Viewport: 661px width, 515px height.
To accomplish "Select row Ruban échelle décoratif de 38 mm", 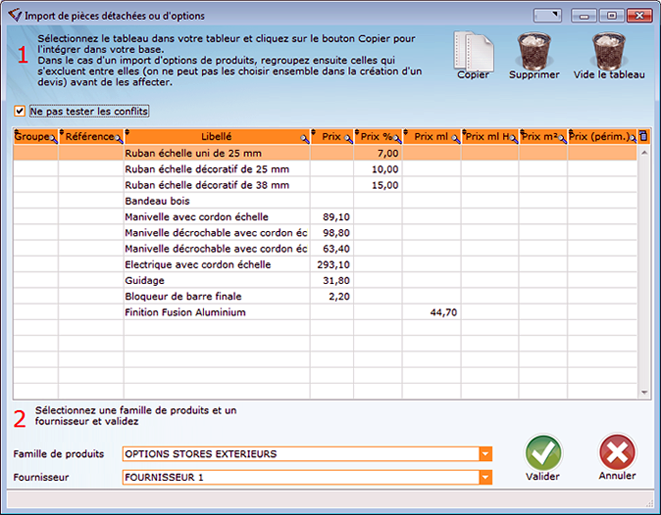I will [325, 185].
